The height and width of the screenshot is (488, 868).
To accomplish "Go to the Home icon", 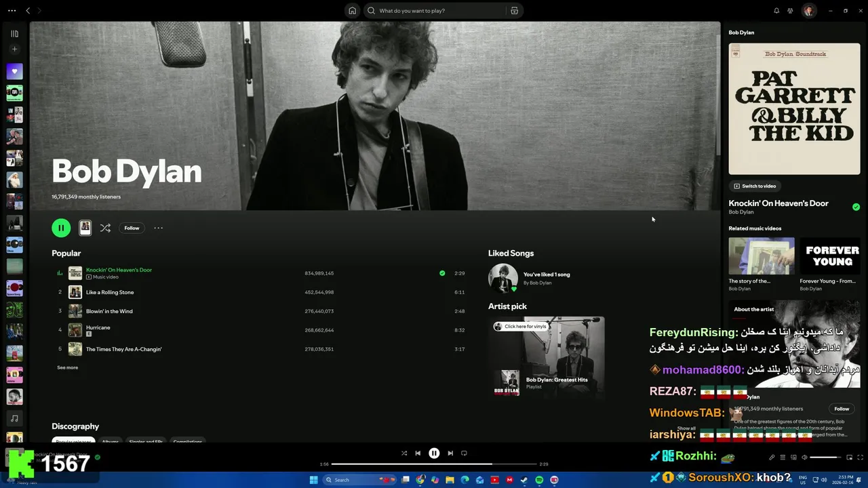I will [x=352, y=11].
